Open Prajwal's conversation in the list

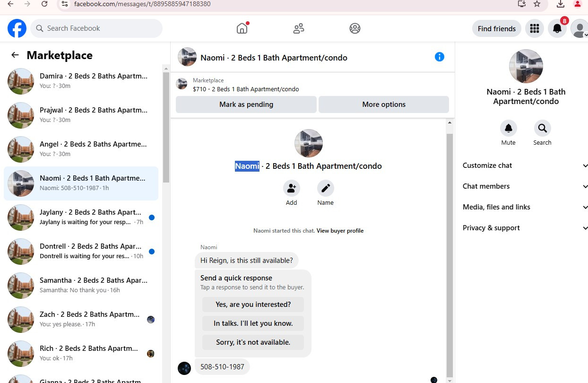click(x=81, y=115)
